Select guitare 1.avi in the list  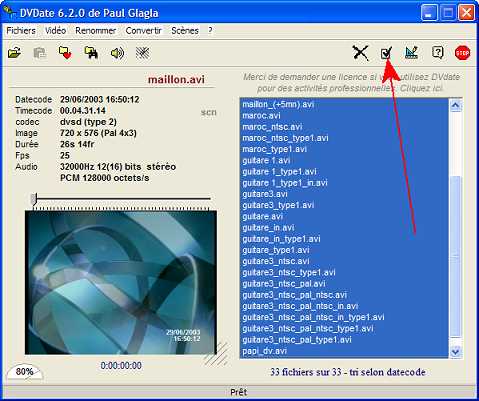tap(344, 160)
